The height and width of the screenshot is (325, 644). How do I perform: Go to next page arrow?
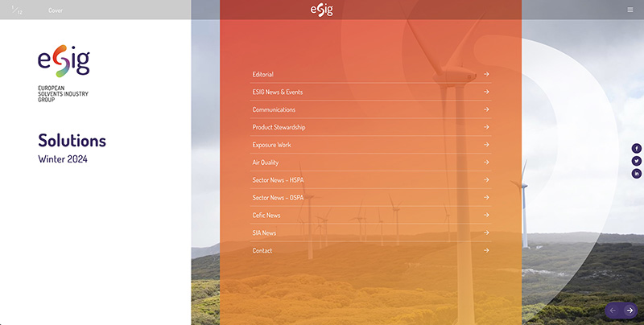630,311
